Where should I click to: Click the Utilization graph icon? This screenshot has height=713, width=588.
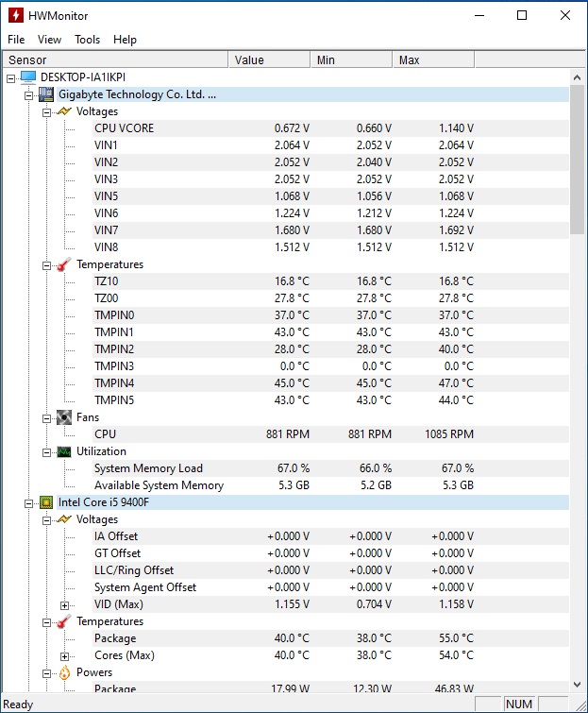(x=64, y=451)
